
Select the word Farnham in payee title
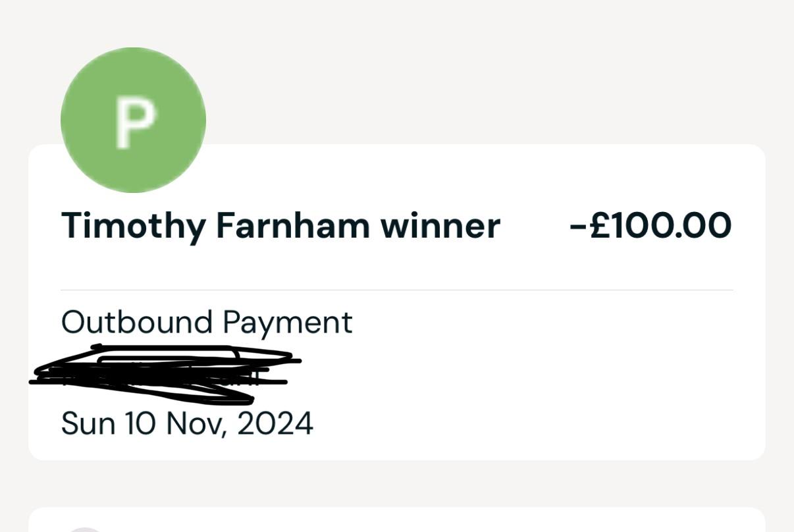pyautogui.click(x=293, y=225)
